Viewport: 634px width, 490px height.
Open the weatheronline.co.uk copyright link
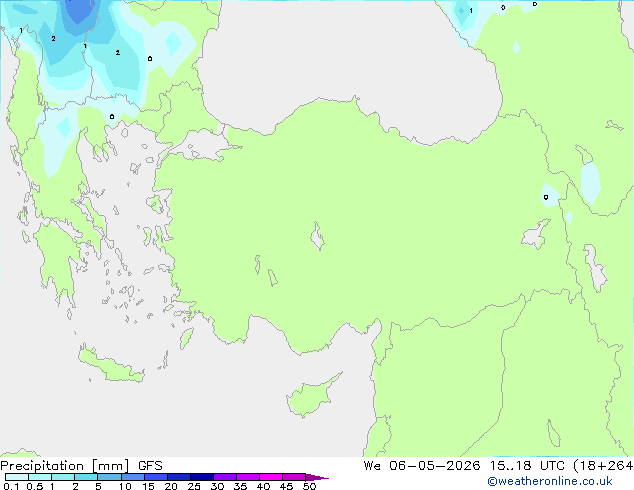click(550, 481)
